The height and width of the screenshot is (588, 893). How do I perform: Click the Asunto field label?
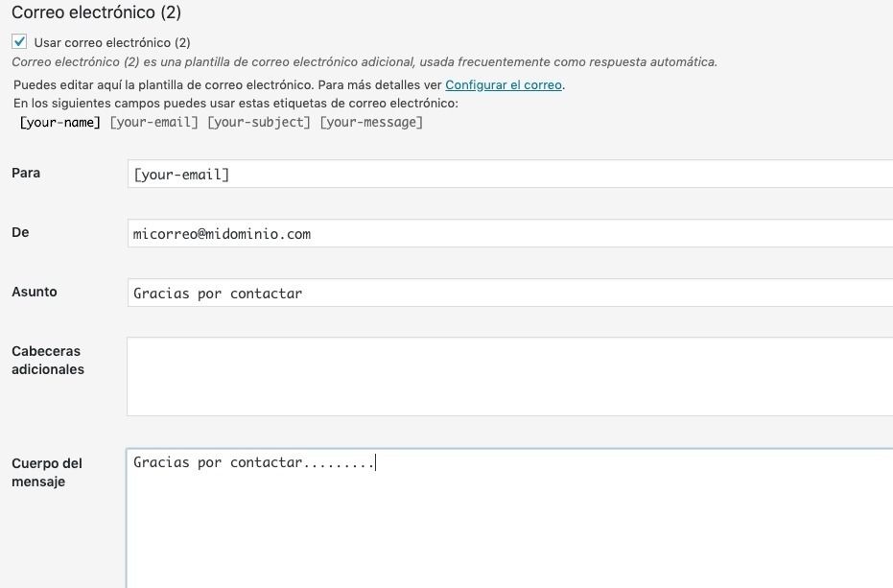click(x=35, y=292)
